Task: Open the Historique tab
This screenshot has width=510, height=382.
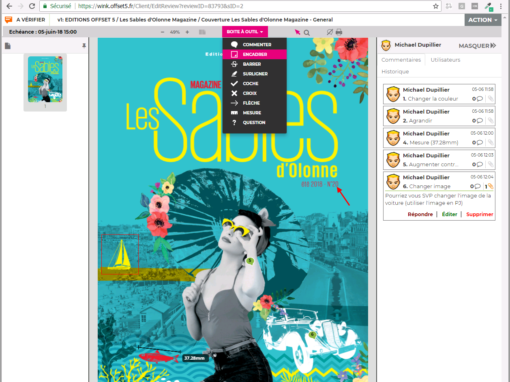Action: pyautogui.click(x=395, y=72)
